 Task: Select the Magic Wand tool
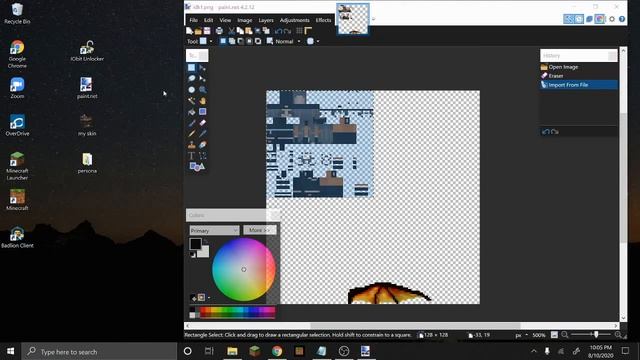191,100
